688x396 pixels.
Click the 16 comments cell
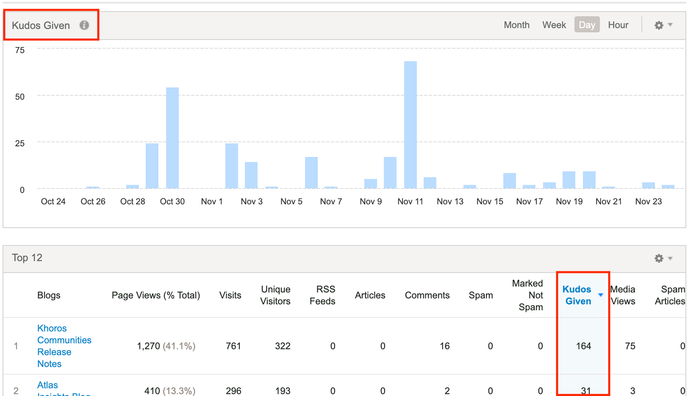click(x=444, y=346)
